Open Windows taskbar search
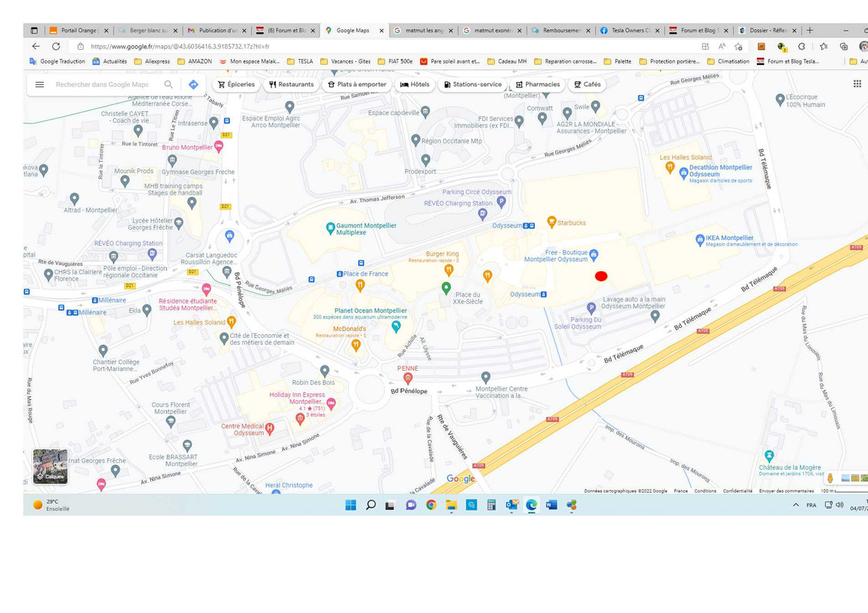 click(x=371, y=504)
